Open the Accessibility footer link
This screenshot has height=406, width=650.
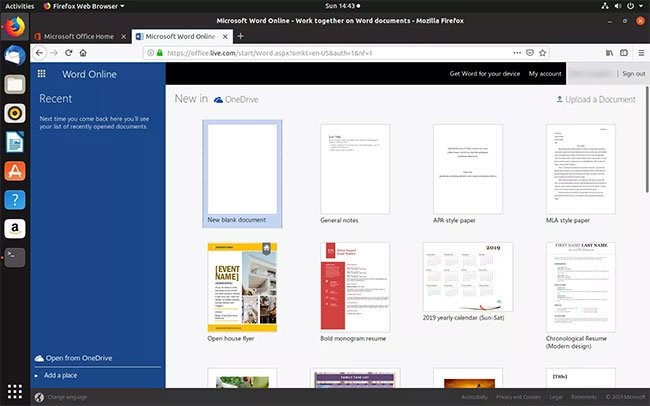tap(474, 397)
